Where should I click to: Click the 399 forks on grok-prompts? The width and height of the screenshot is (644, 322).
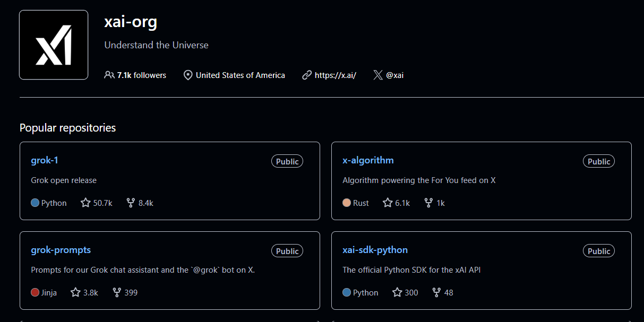(x=125, y=292)
